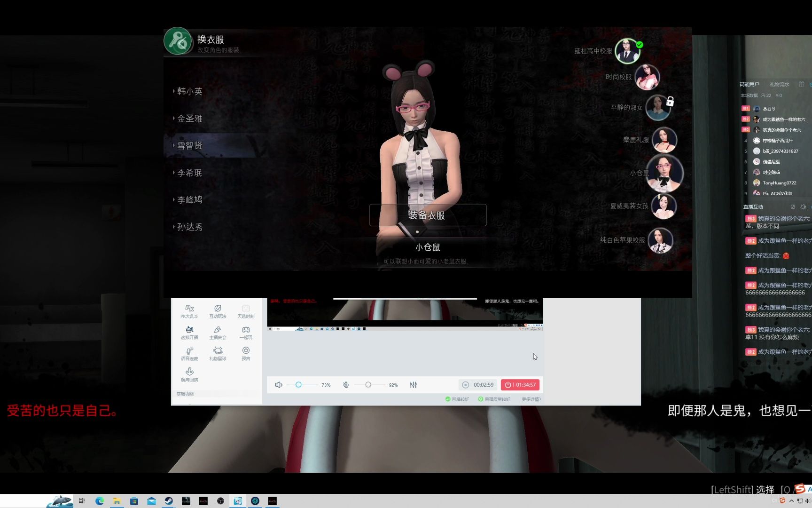
Task: Open 更多详情 link
Action: (x=531, y=399)
